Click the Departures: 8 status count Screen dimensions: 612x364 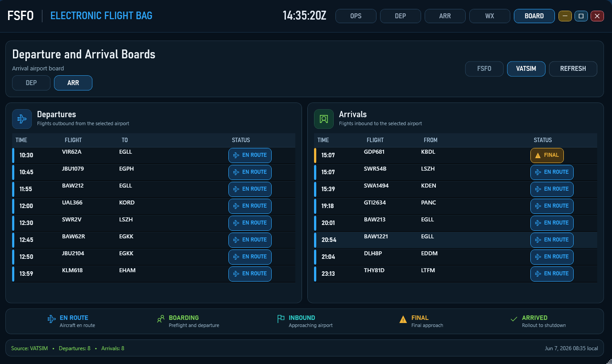[74, 348]
